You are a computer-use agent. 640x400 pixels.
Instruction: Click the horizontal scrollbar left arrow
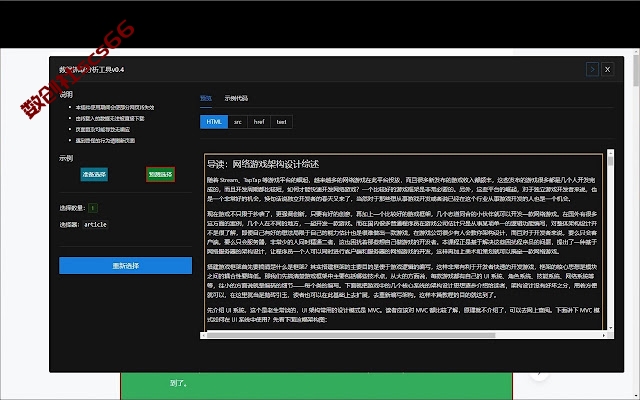point(203,335)
